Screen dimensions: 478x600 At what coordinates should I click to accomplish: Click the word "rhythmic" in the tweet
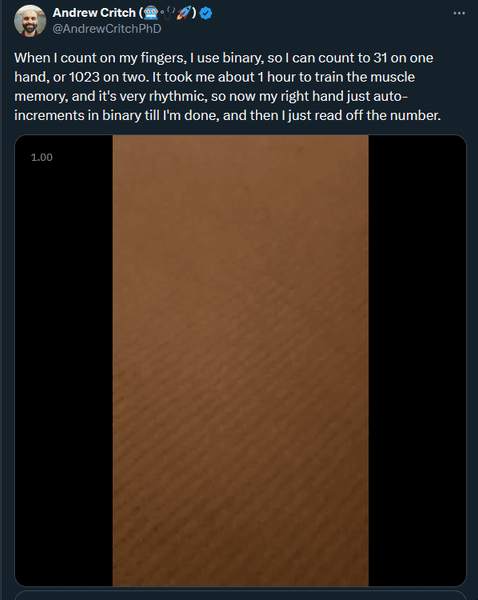pyautogui.click(x=177, y=96)
